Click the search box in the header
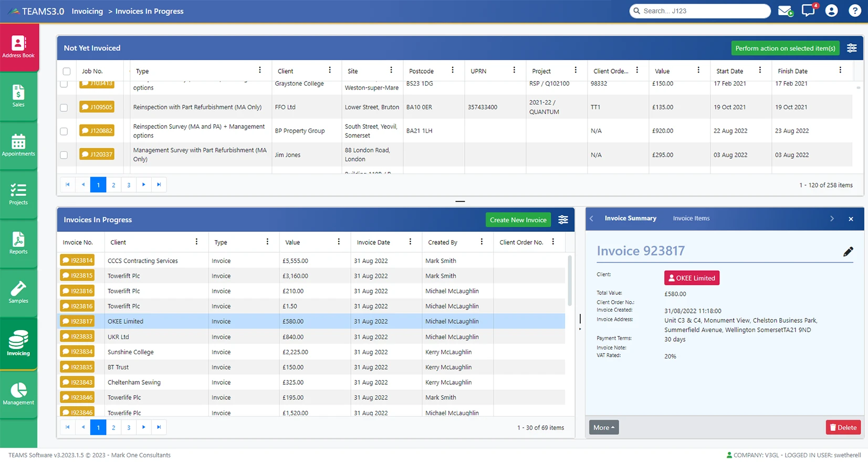The width and height of the screenshot is (868, 462). 700,11
